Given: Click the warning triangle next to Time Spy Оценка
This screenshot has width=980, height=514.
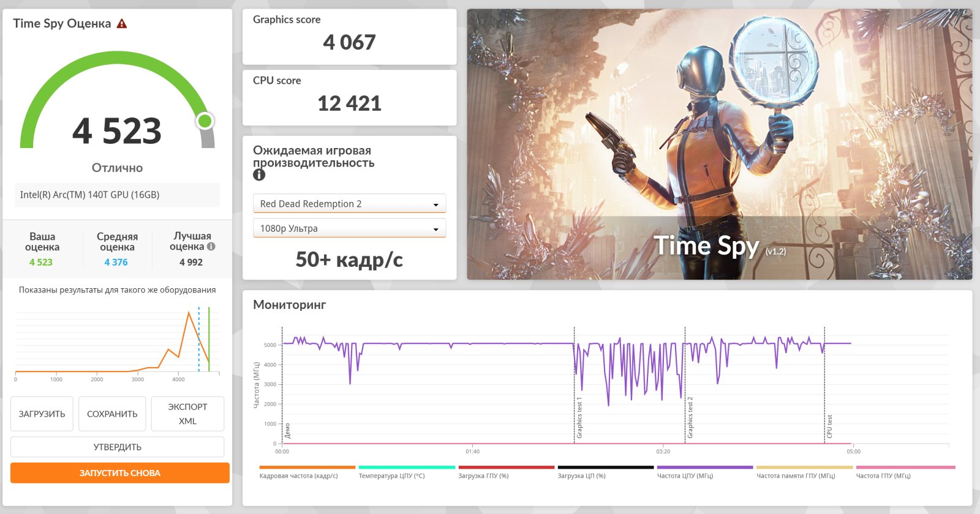Looking at the screenshot, I should 122,24.
